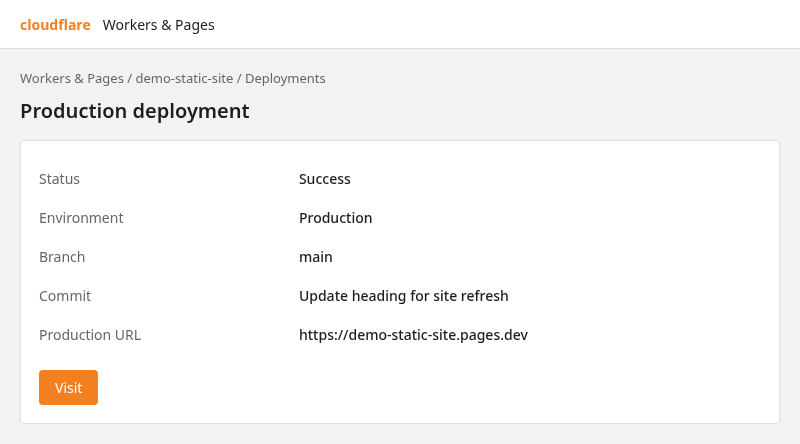Select the Success status value
800x444 pixels.
pos(324,179)
